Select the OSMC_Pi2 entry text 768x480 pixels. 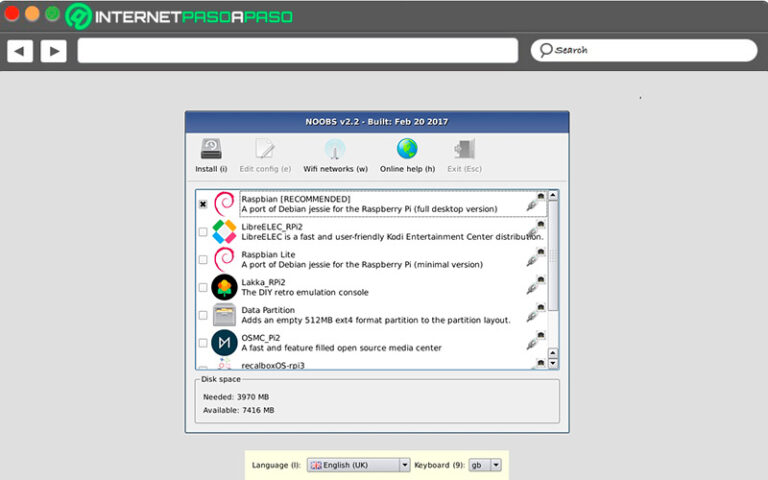(x=341, y=343)
